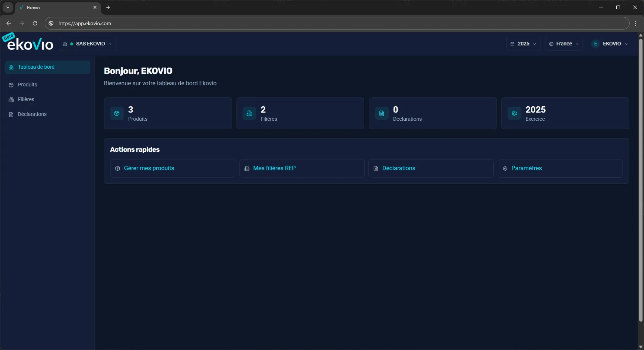This screenshot has height=350, width=644.
Task: Click the document icon in Déclarations quick action
Action: coord(376,168)
